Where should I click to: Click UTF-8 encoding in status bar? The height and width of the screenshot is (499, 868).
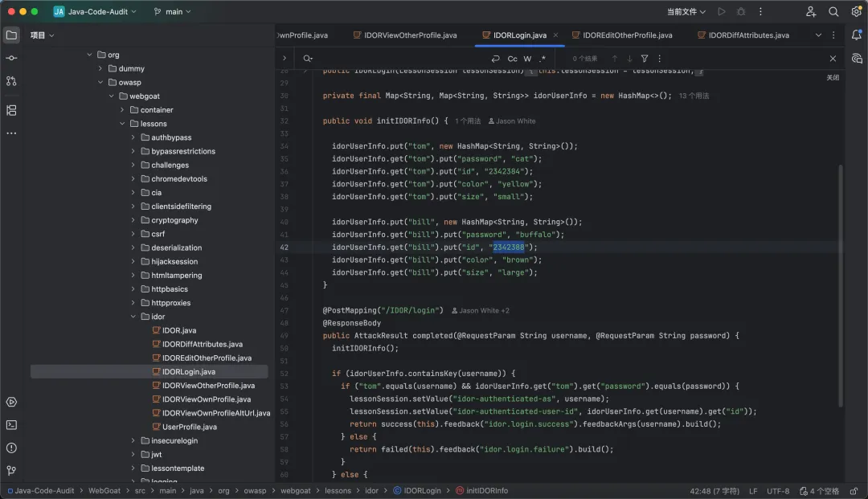pos(777,490)
